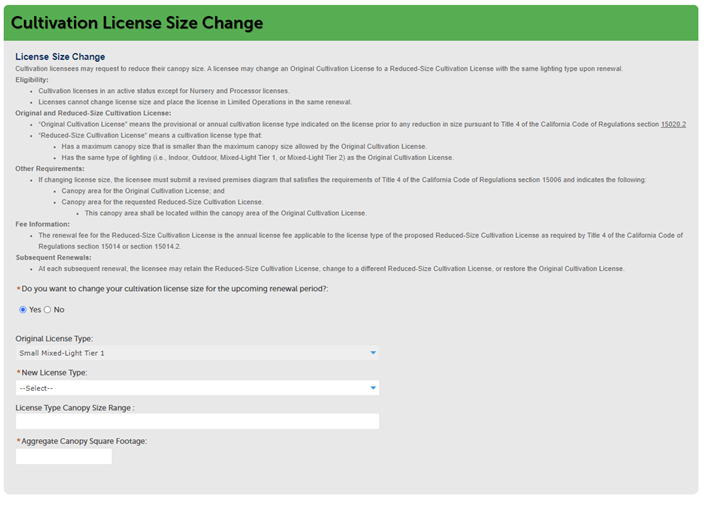720x508 pixels.
Task: Click the License Size Change section heading
Action: (60, 57)
